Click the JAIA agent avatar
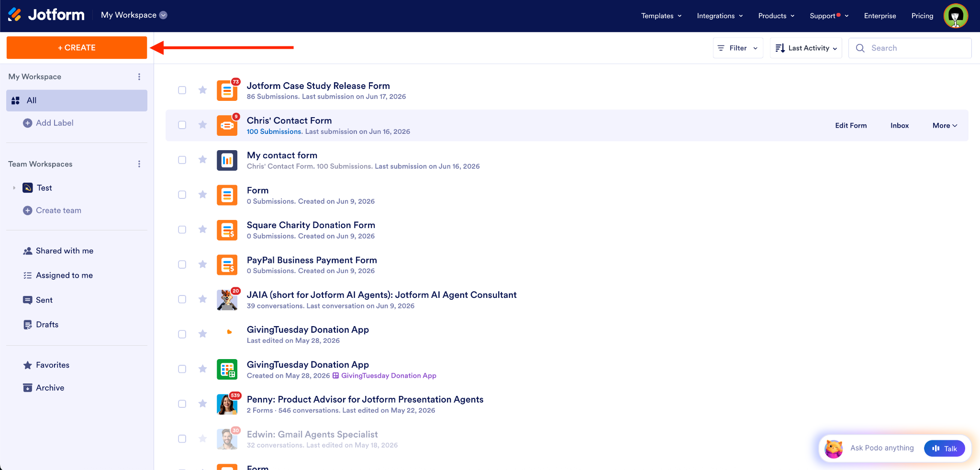980x470 pixels. tap(227, 300)
